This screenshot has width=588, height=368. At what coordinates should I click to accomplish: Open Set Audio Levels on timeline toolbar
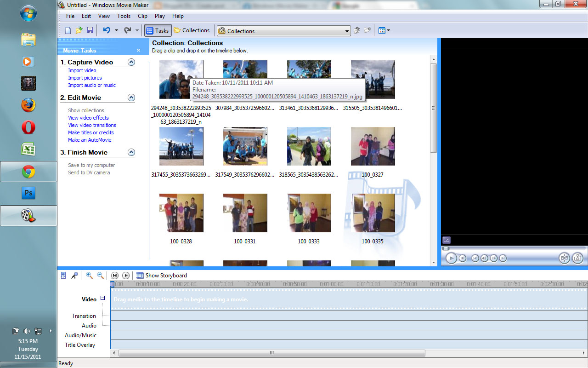tap(63, 276)
